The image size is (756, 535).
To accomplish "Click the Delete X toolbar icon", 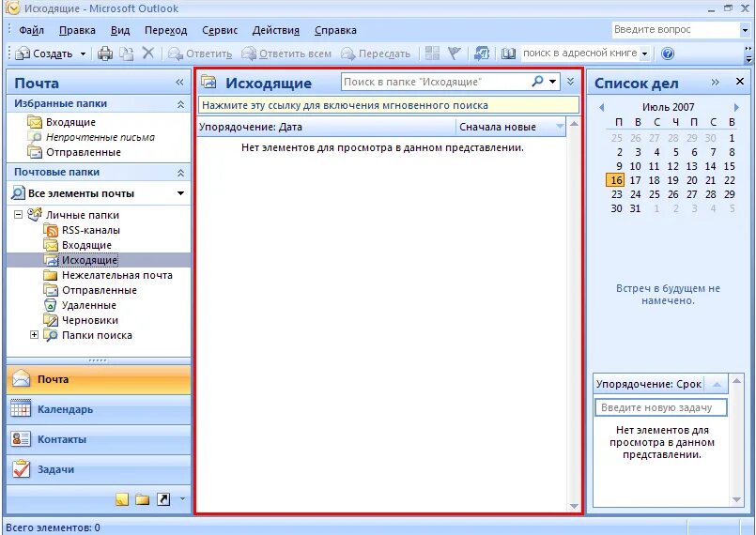I will tap(148, 53).
